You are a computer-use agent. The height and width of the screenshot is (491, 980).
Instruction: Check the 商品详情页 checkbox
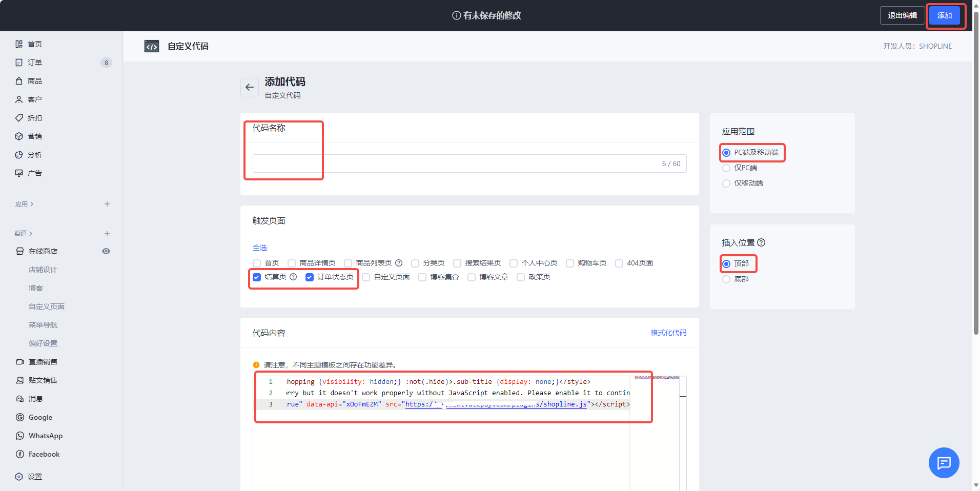point(292,263)
